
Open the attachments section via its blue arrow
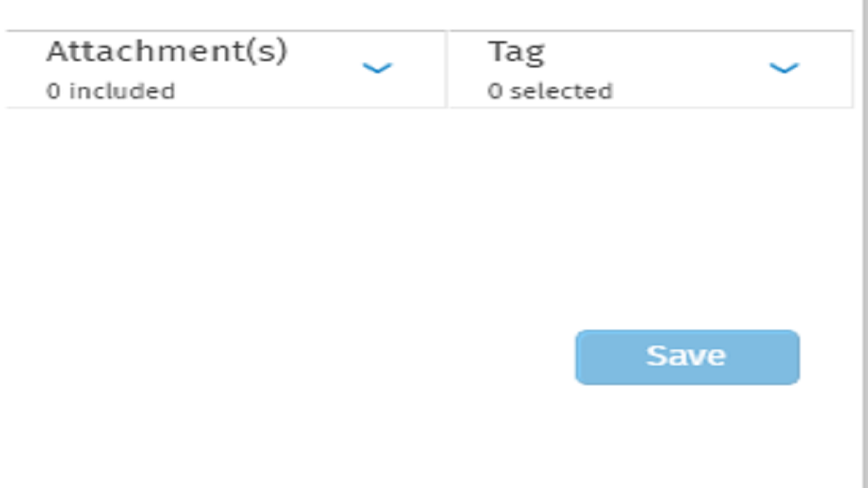point(377,68)
